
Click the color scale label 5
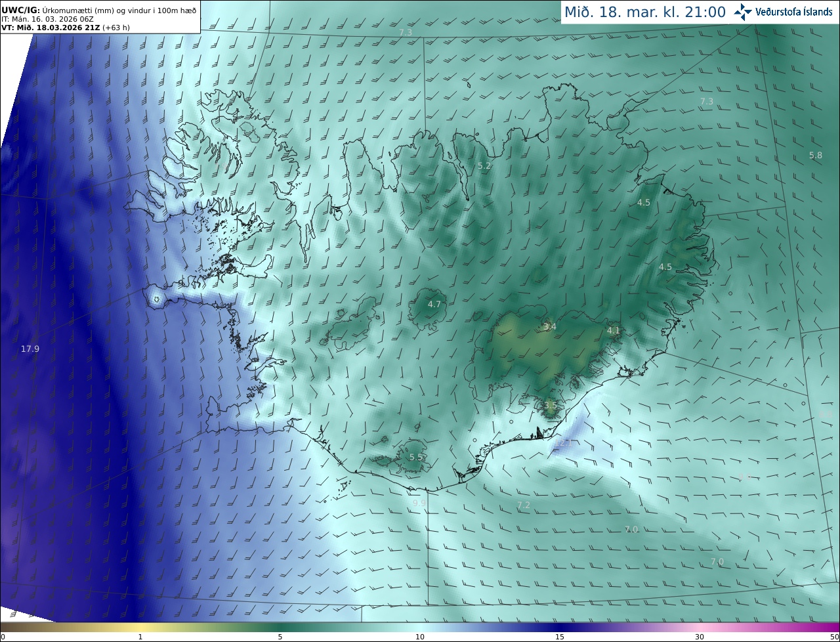click(x=280, y=637)
